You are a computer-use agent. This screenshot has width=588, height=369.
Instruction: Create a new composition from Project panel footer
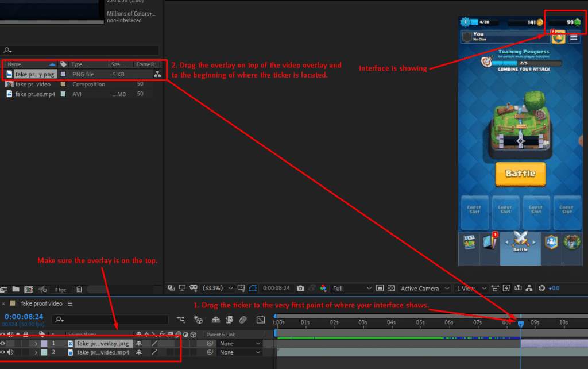29,290
